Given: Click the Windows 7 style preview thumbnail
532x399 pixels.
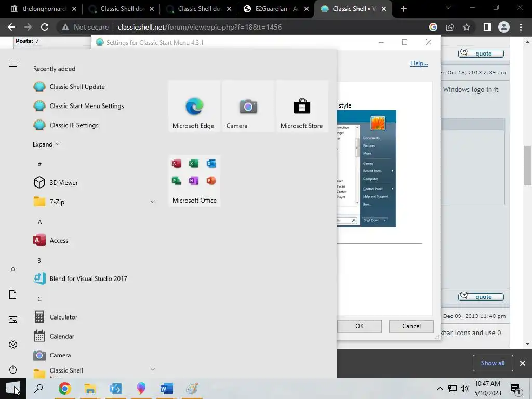Looking at the screenshot, I should click(x=366, y=169).
